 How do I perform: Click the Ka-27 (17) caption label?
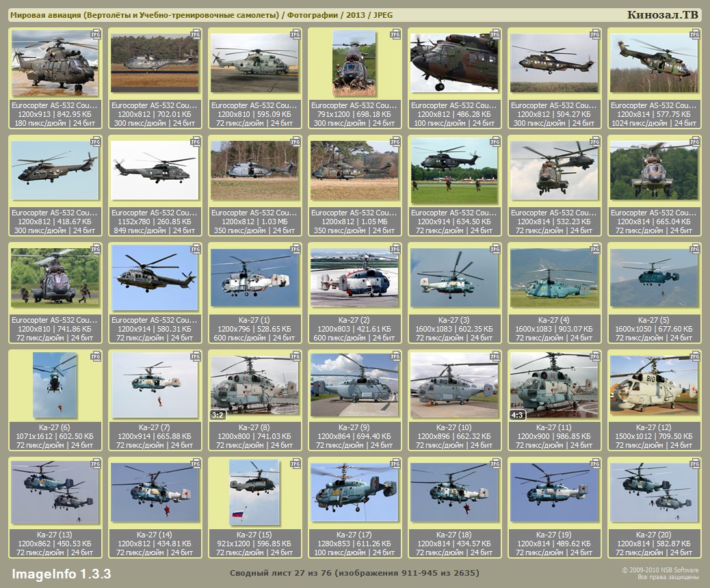[x=354, y=535]
